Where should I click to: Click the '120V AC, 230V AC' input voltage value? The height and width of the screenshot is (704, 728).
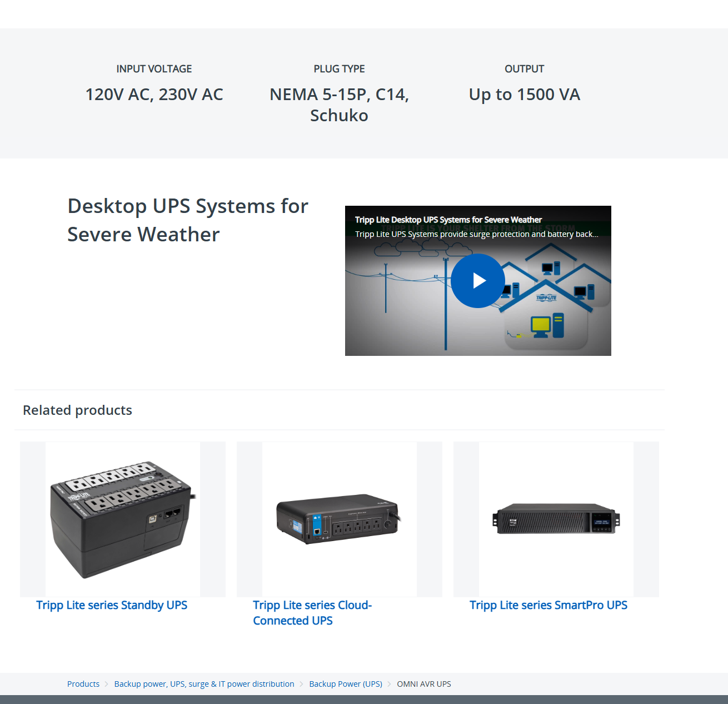click(x=154, y=95)
